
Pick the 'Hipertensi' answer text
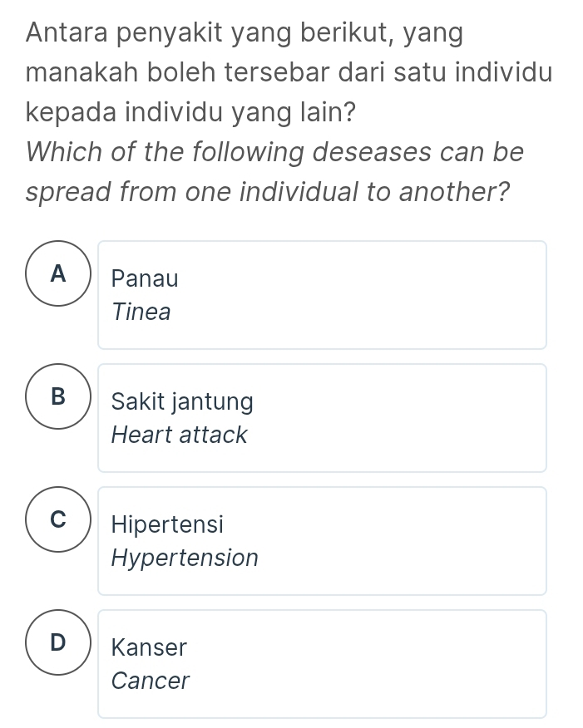point(167,525)
